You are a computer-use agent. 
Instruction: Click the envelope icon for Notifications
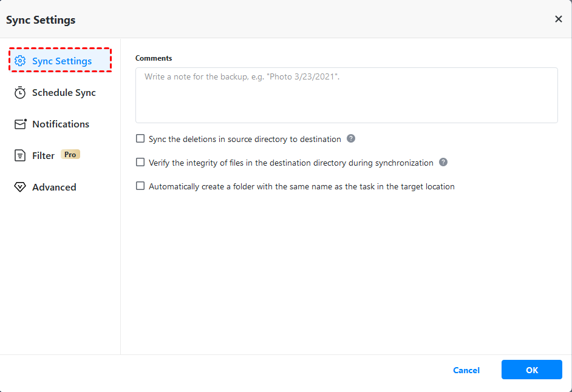(21, 124)
